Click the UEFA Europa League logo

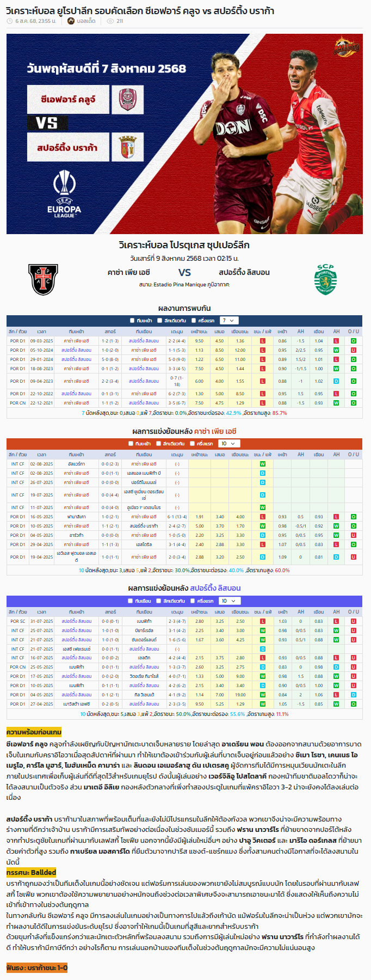[64, 194]
